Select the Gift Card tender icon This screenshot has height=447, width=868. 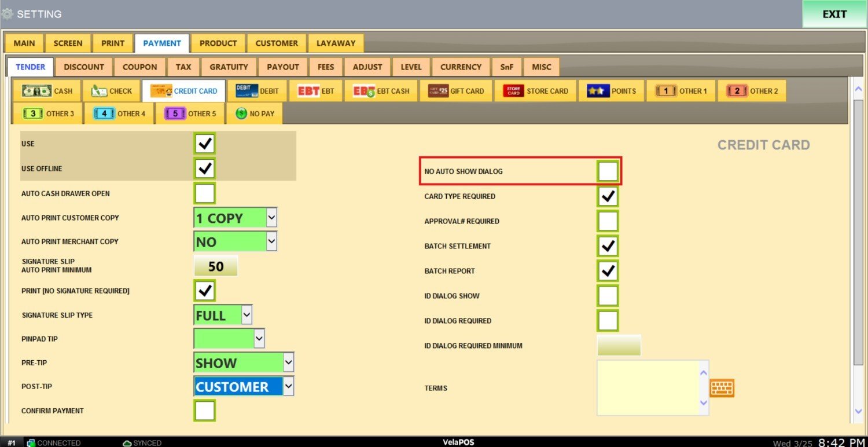tap(439, 91)
